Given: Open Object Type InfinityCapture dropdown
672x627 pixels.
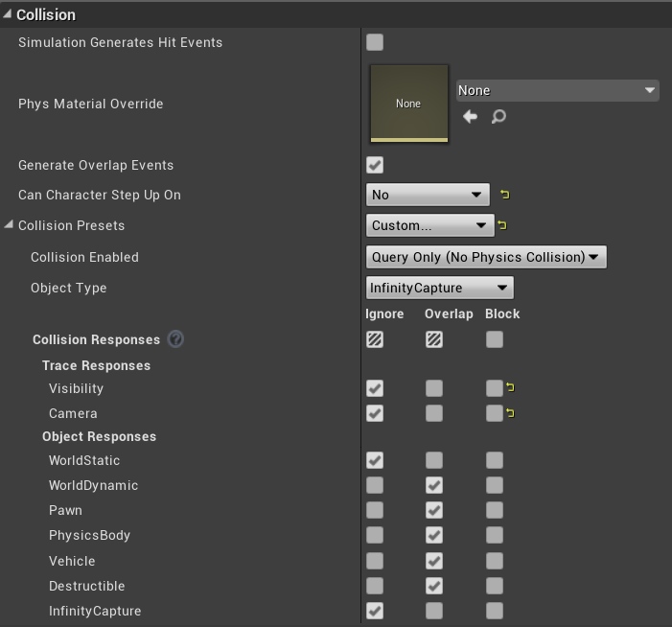Looking at the screenshot, I should coord(440,288).
